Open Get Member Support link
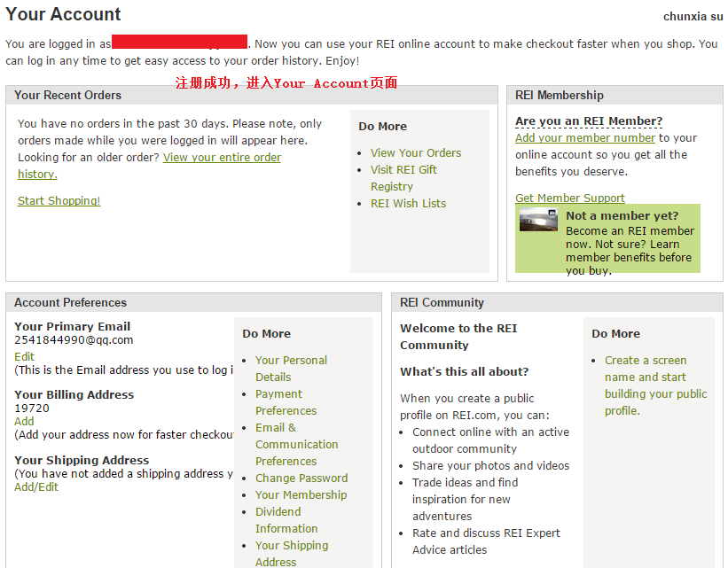 tap(569, 198)
